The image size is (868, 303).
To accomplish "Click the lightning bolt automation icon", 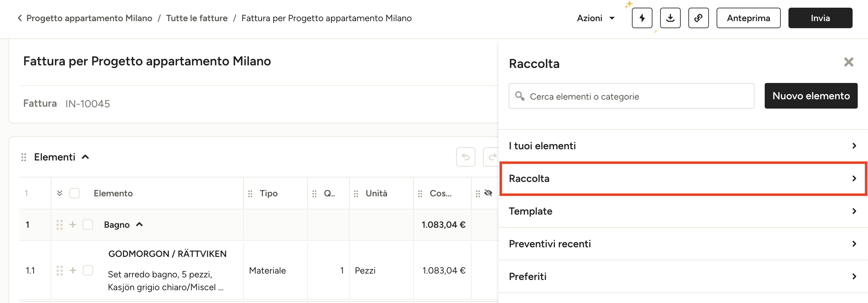I will point(642,18).
